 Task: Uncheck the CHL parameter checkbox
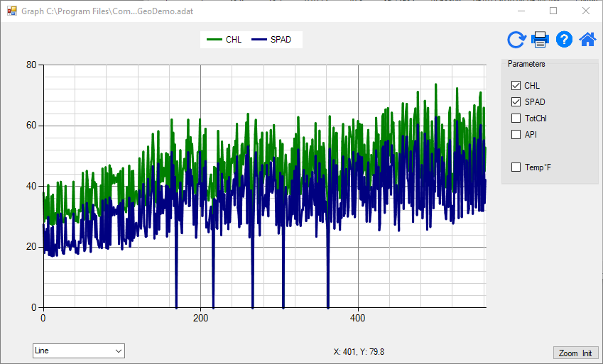click(x=516, y=86)
